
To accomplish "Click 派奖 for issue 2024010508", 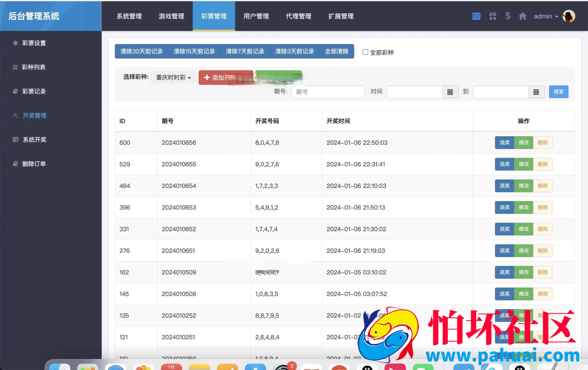I will [x=504, y=294].
